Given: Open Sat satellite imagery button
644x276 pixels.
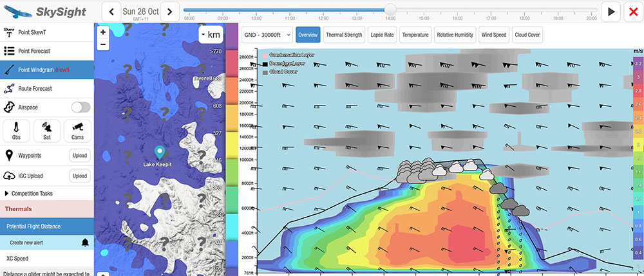Looking at the screenshot, I should click(47, 131).
